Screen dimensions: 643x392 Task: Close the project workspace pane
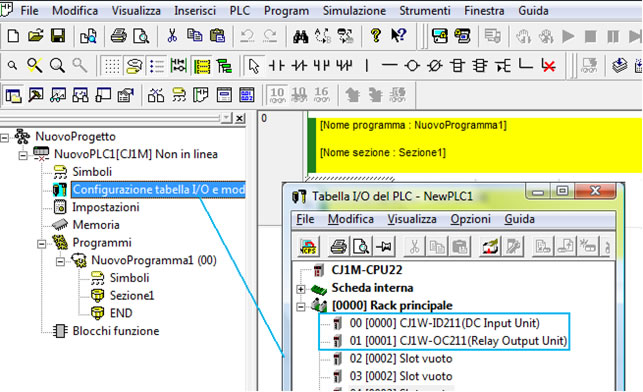click(x=240, y=119)
